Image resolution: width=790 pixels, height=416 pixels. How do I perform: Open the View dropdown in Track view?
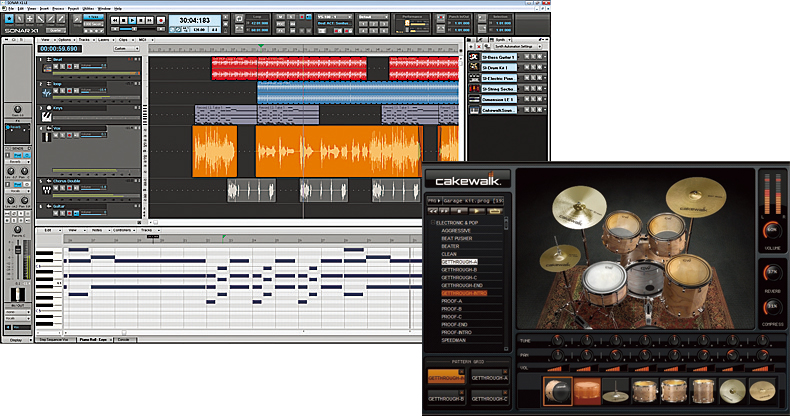[x=48, y=40]
